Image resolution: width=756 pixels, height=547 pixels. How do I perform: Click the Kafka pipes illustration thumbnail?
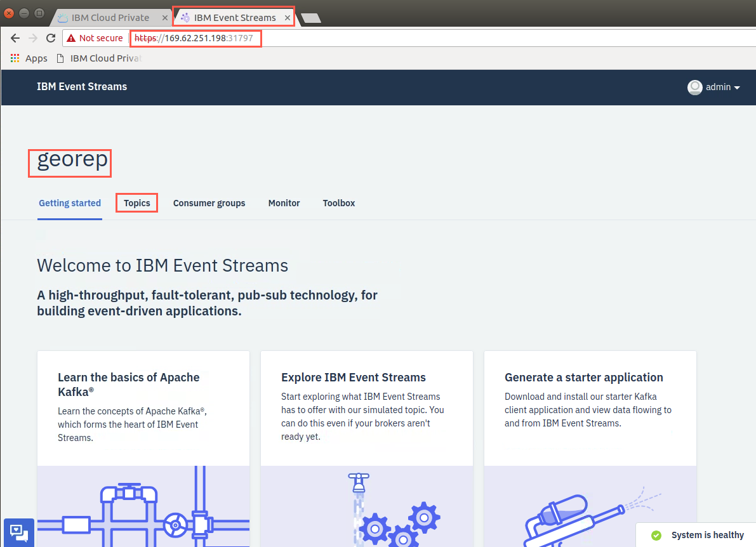click(143, 506)
